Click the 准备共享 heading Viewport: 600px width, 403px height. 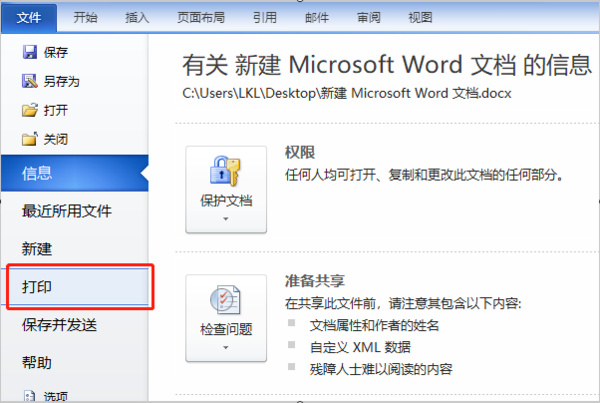(x=315, y=281)
